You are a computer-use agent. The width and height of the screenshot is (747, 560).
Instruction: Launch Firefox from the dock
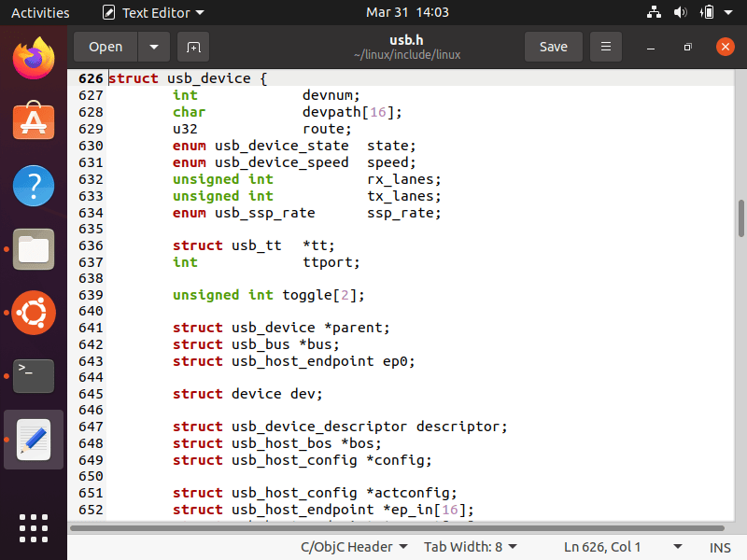click(x=34, y=59)
